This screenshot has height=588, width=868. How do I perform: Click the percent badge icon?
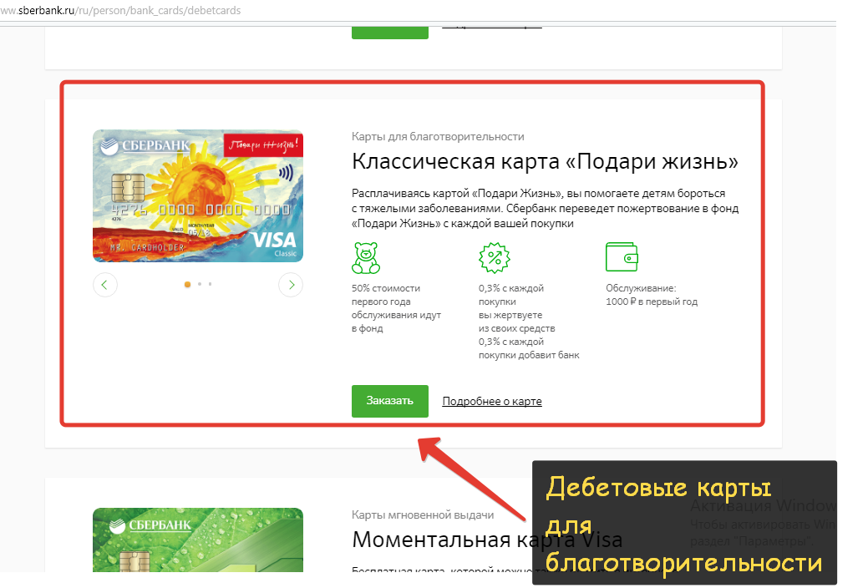(494, 258)
